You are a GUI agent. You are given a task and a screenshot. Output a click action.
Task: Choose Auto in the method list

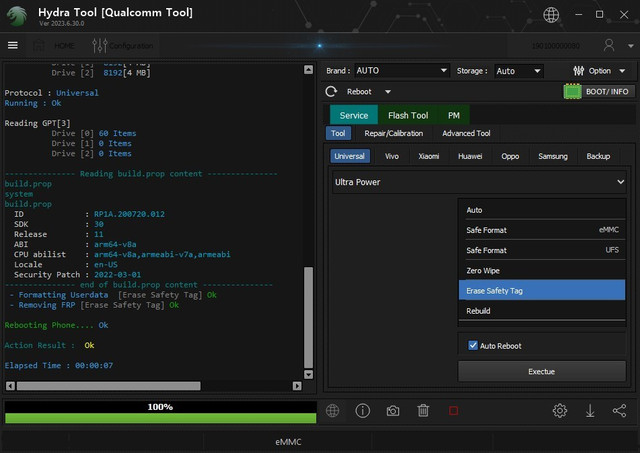point(542,210)
